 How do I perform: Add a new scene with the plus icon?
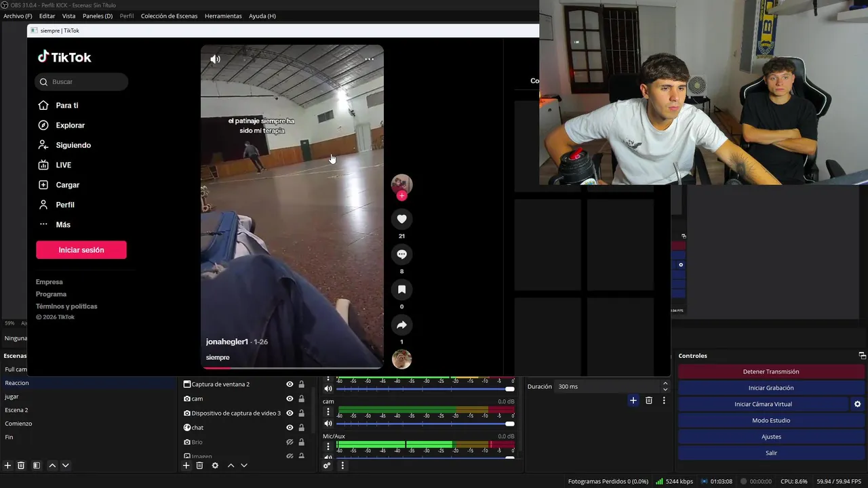(x=7, y=466)
